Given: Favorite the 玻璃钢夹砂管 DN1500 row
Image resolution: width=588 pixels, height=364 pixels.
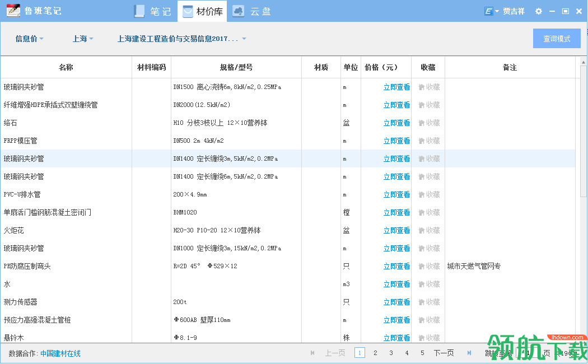Looking at the screenshot, I should [x=429, y=87].
